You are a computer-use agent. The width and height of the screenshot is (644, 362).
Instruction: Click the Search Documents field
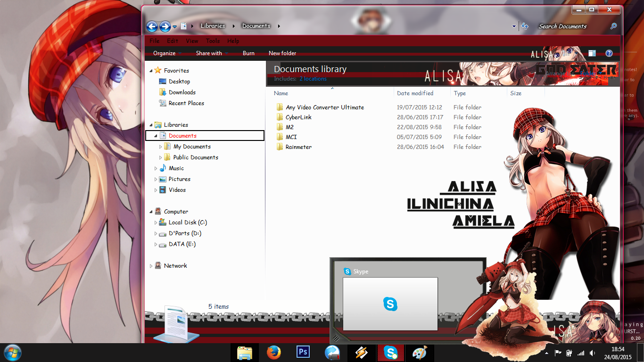pos(573,26)
